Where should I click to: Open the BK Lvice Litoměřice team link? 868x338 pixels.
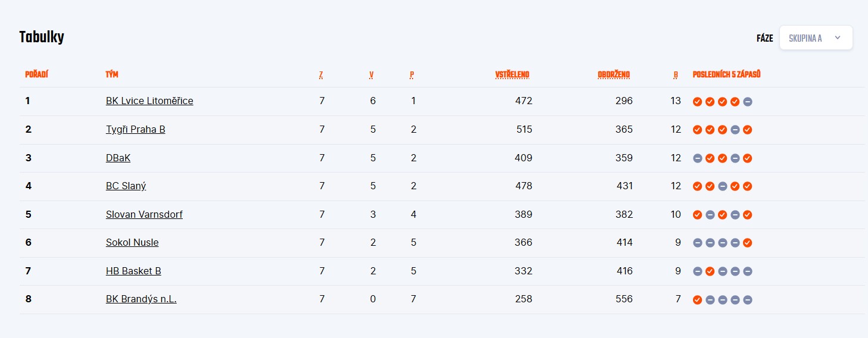pos(149,101)
